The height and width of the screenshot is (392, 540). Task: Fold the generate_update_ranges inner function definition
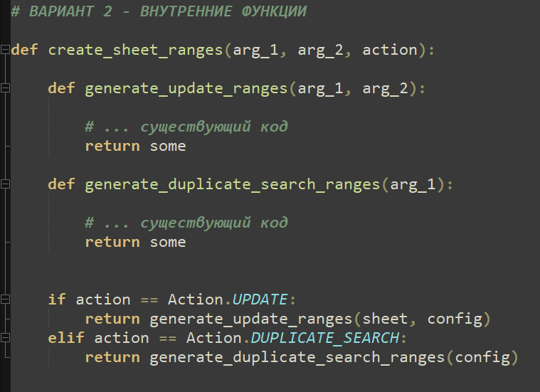(x=6, y=89)
